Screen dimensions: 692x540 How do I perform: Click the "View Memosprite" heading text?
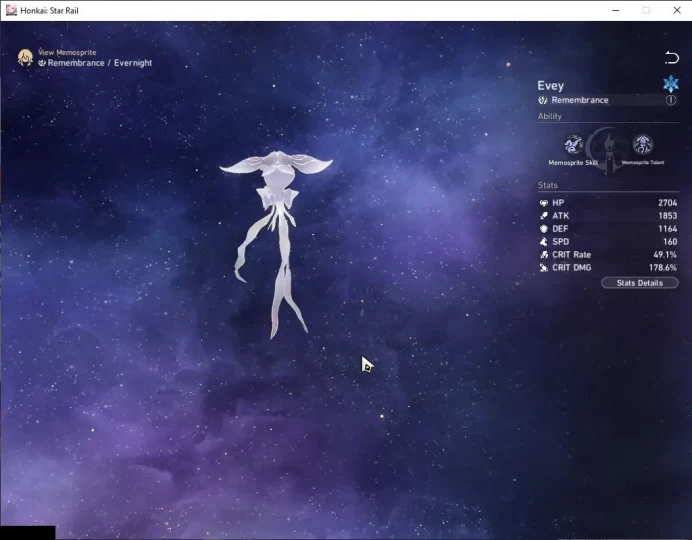click(x=67, y=52)
